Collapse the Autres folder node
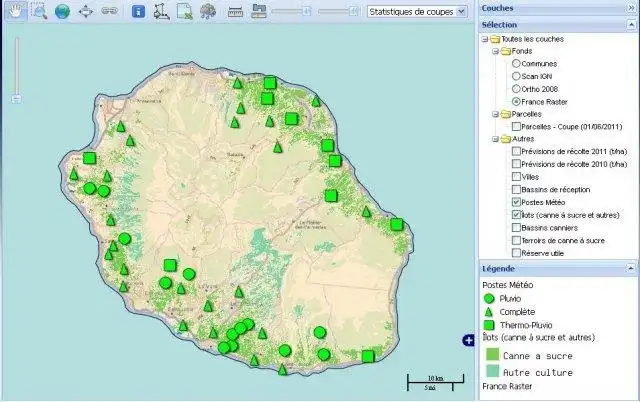 [495, 139]
